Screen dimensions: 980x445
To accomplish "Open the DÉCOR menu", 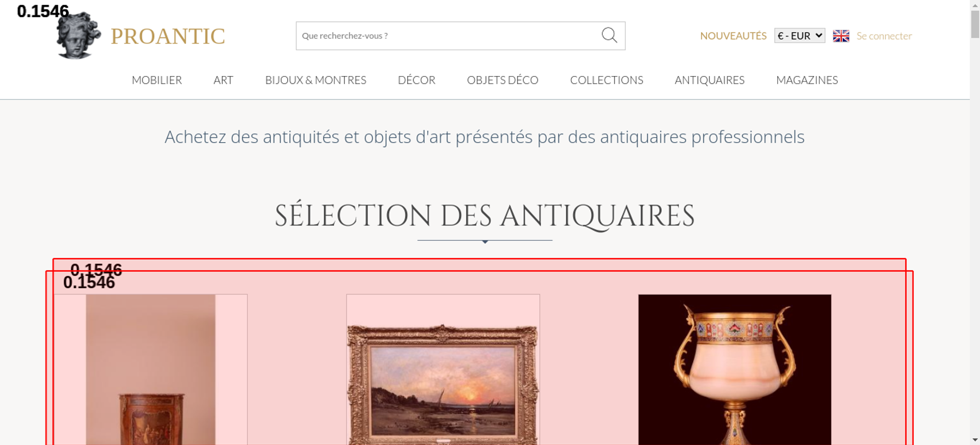I will tap(416, 80).
